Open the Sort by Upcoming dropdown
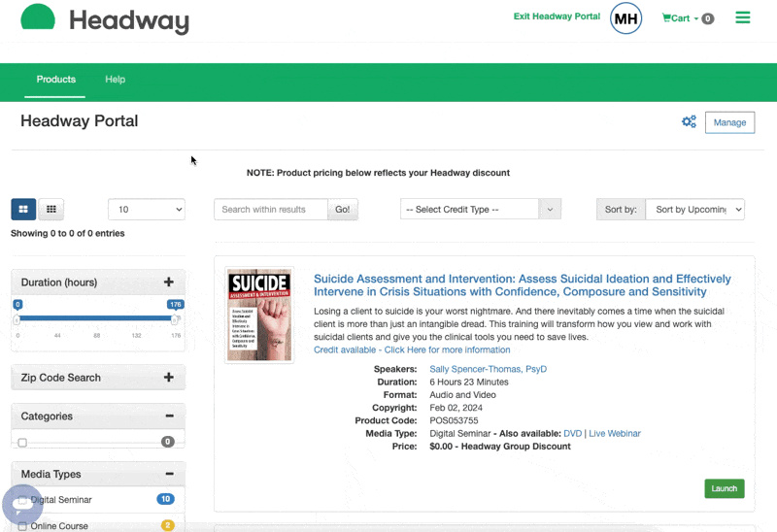The height and width of the screenshot is (532, 777). 694,209
